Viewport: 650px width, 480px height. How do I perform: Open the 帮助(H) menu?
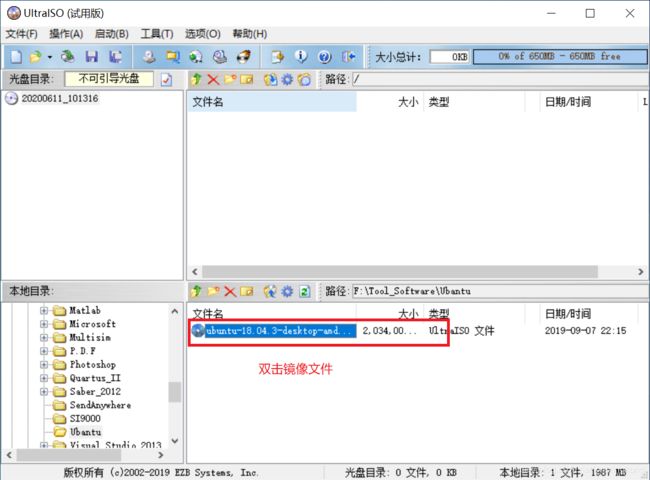pos(250,34)
